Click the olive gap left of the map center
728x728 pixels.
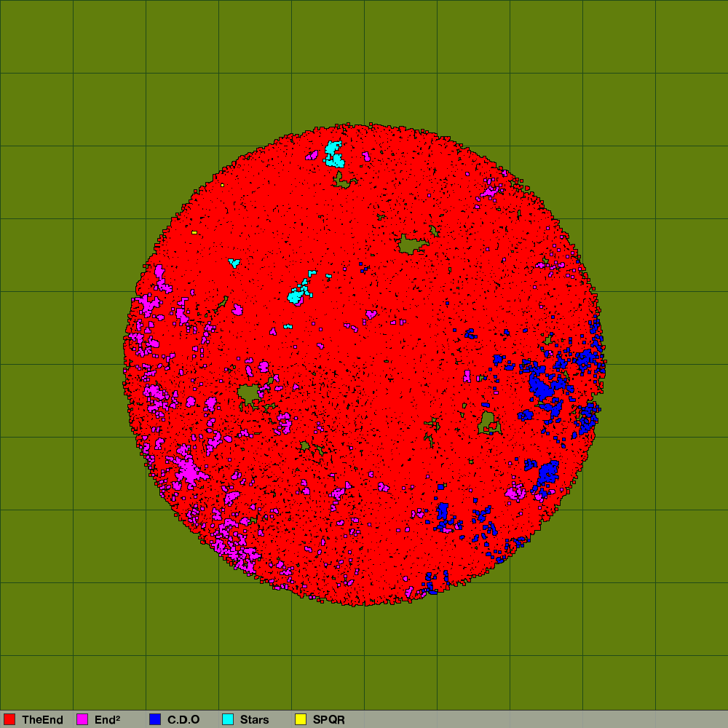248,394
